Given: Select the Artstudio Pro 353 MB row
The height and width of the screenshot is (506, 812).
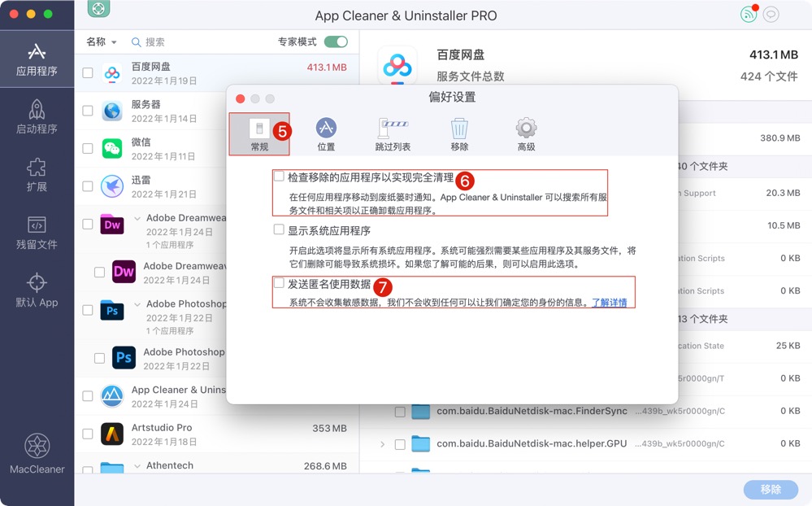Looking at the screenshot, I should (x=216, y=434).
